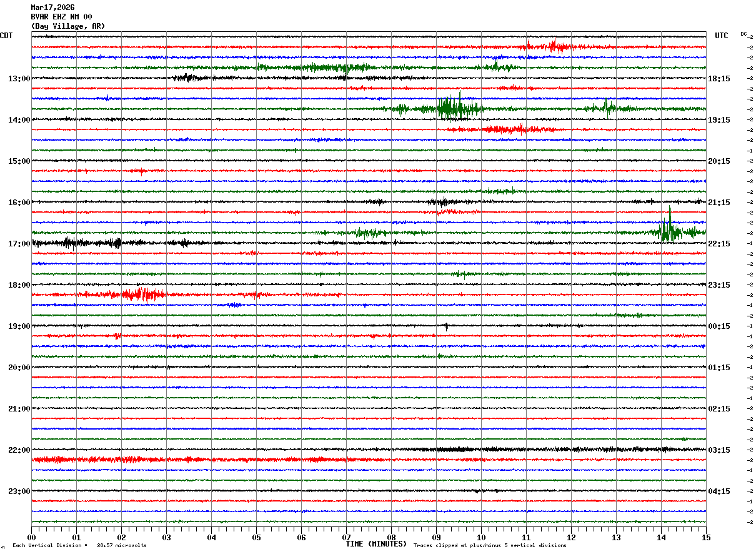Click the 22:15 UTC time label
This screenshot has height=554, width=756.
(719, 244)
